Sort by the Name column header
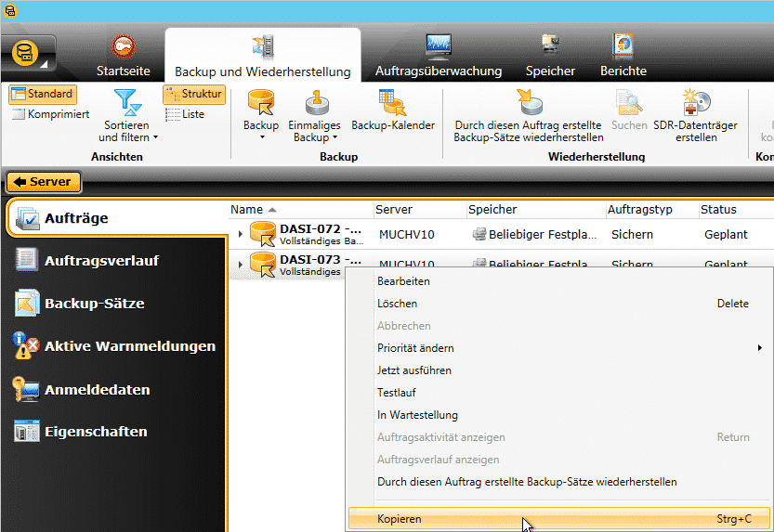 [301, 210]
